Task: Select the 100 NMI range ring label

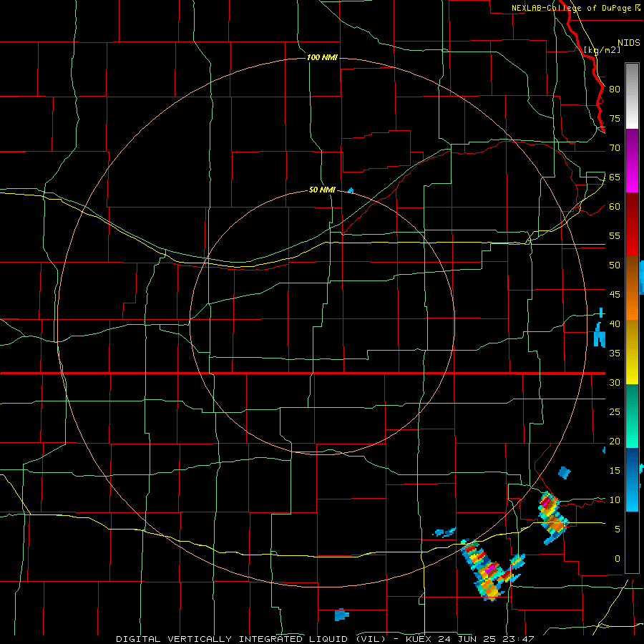Action: [322, 57]
